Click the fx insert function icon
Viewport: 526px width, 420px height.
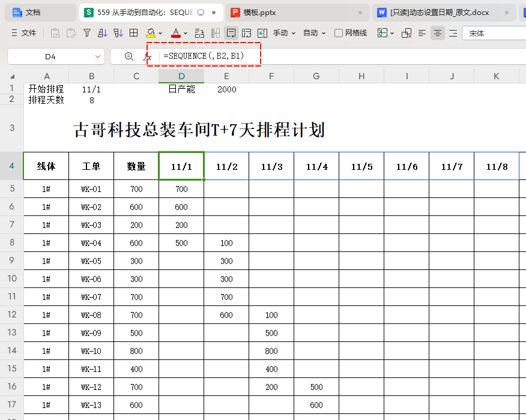(147, 56)
